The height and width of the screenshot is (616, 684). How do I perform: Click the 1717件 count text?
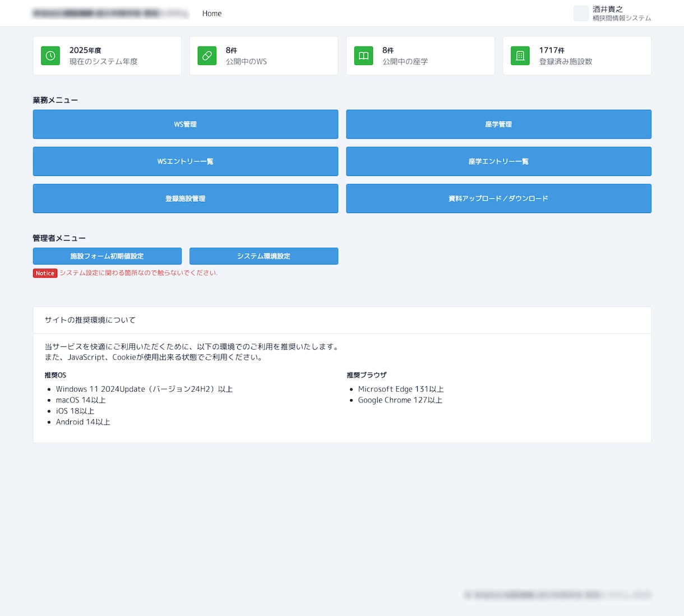[x=552, y=50]
